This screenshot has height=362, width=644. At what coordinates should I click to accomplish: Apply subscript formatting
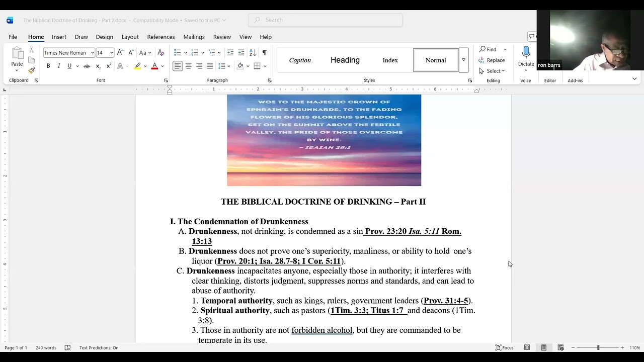click(98, 66)
